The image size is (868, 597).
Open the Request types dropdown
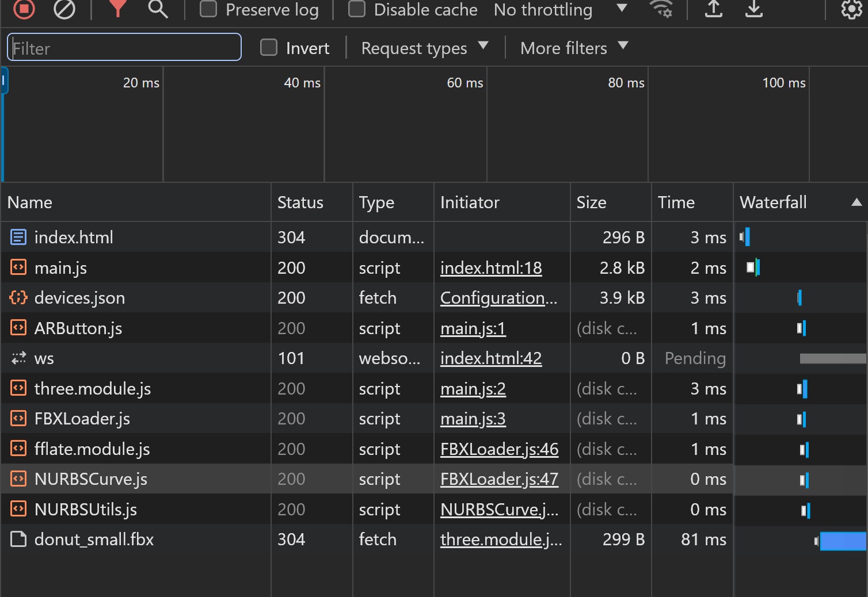coord(424,48)
